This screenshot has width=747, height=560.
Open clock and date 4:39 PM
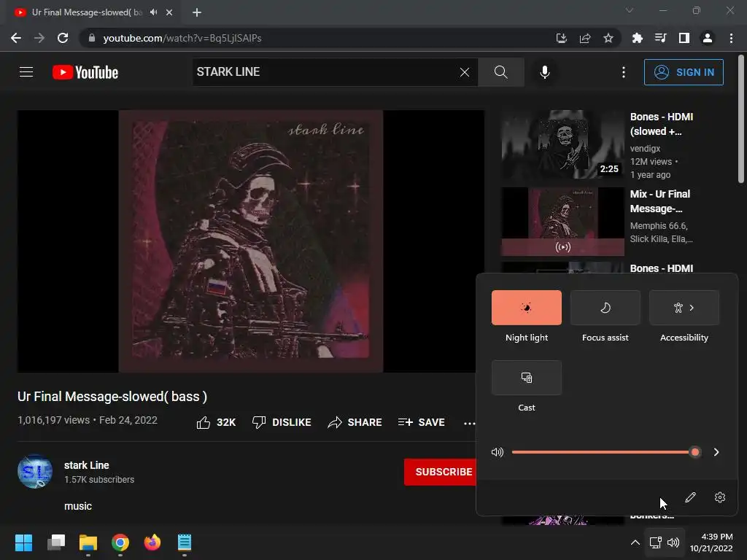[x=711, y=542]
